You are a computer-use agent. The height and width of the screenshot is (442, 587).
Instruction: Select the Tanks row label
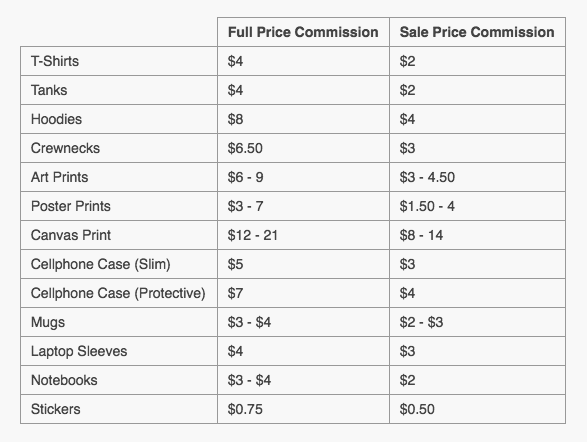49,90
